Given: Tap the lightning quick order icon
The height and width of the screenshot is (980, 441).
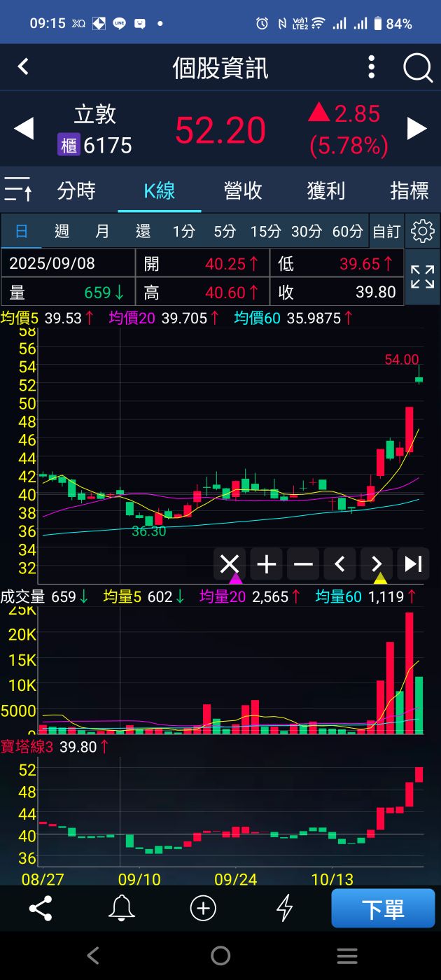Looking at the screenshot, I should click(284, 909).
